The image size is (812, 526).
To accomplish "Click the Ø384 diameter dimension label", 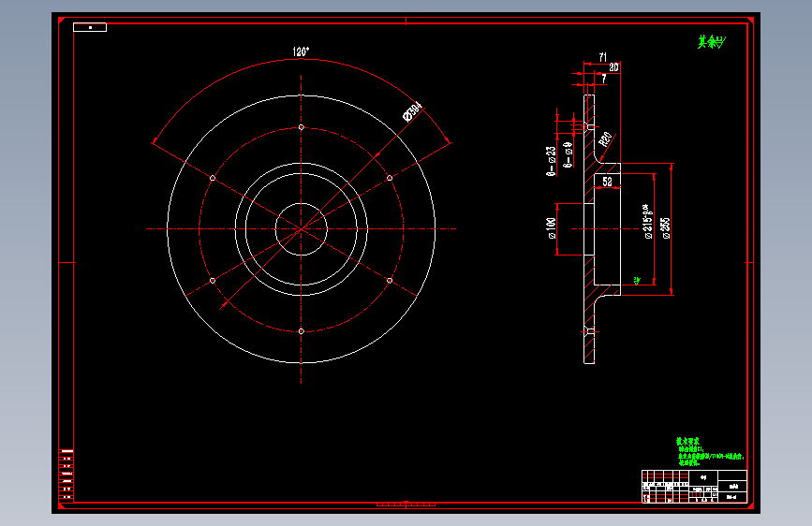I will (x=413, y=111).
